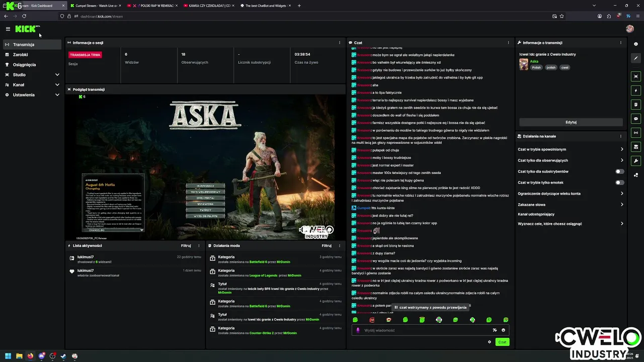Click the cwel tag chip
The height and width of the screenshot is (362, 644).
565,67
